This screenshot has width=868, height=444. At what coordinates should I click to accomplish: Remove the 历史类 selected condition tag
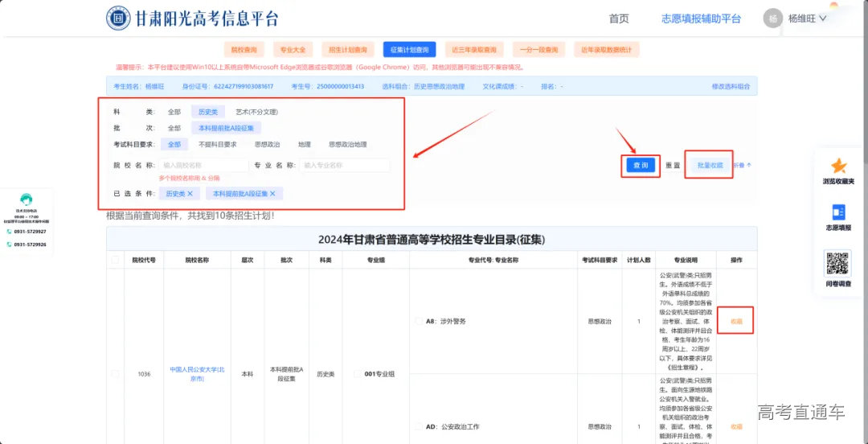[x=190, y=194]
